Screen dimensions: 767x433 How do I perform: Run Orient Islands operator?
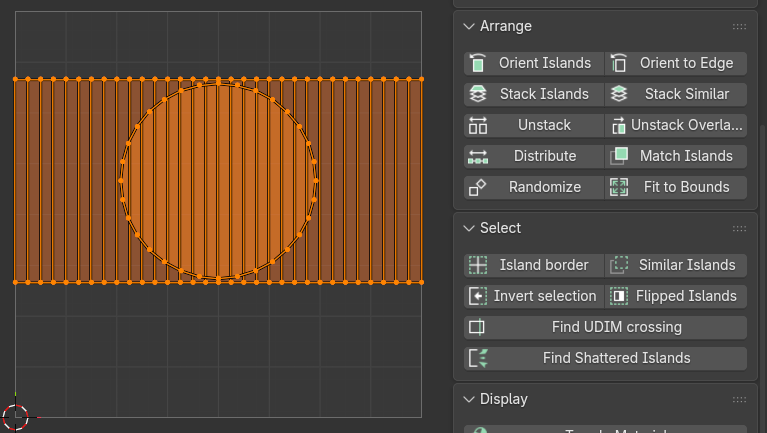pyautogui.click(x=534, y=63)
